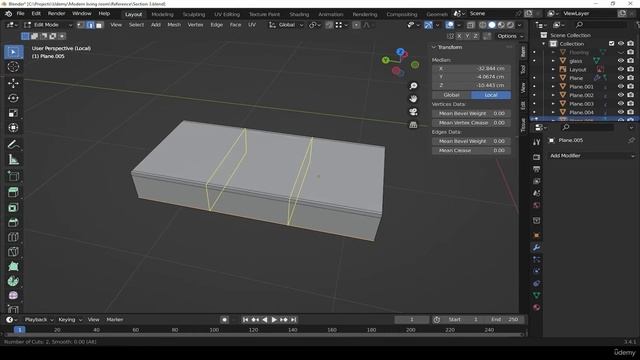The height and width of the screenshot is (360, 640).
Task: Jump to the timeline start frame
Action: 245,320
